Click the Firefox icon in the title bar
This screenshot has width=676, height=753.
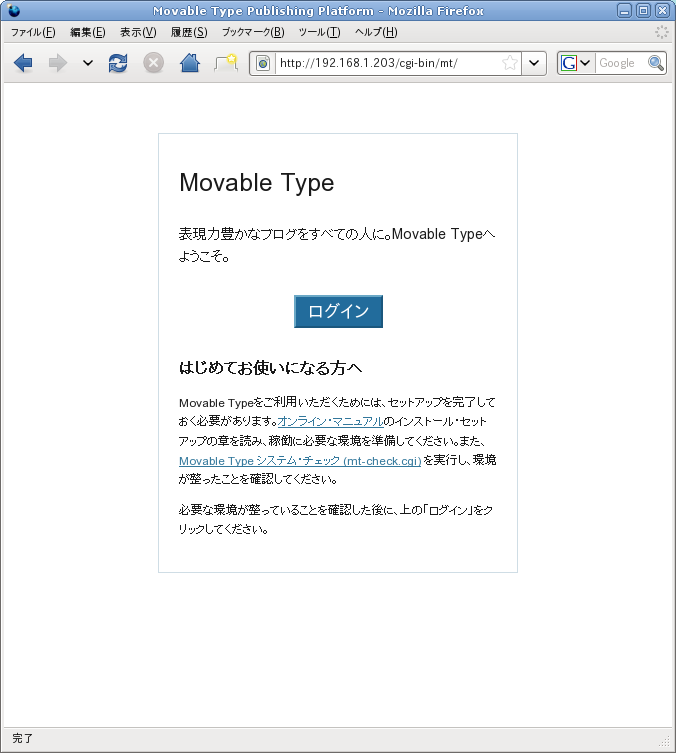click(13, 10)
